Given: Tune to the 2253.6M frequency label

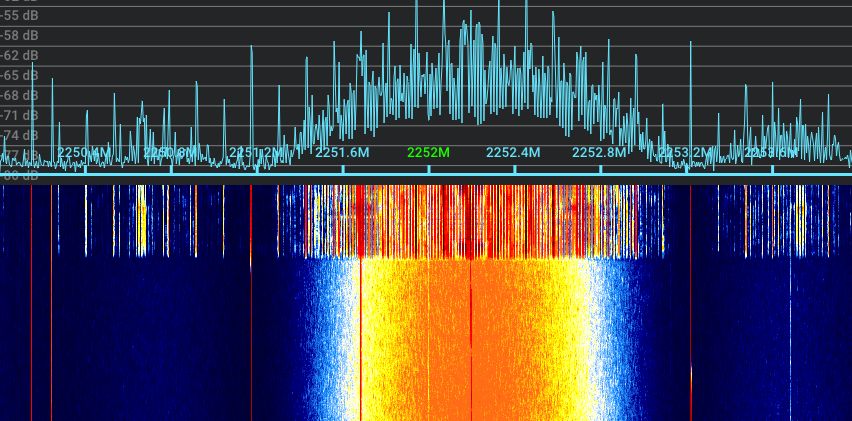Looking at the screenshot, I should (770, 153).
